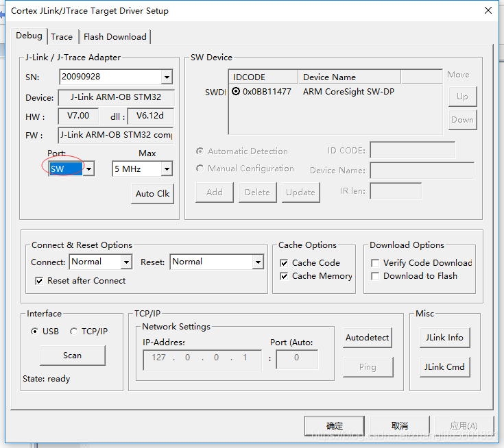The width and height of the screenshot is (504, 448).
Task: Select the Debug tab
Action: 29,36
